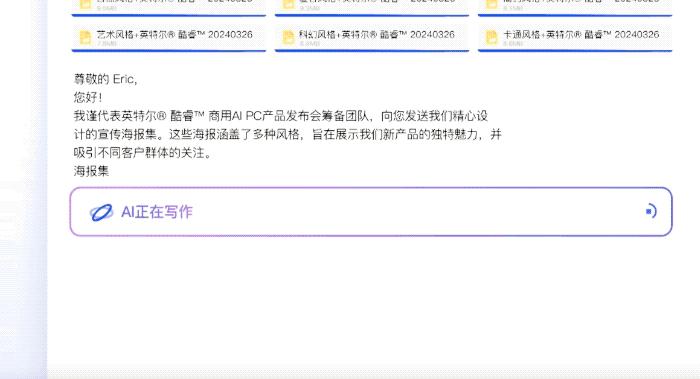Screen dimensions: 700x379
Task: Click the line starting 我谨代表英特尔
Action: coord(281,116)
